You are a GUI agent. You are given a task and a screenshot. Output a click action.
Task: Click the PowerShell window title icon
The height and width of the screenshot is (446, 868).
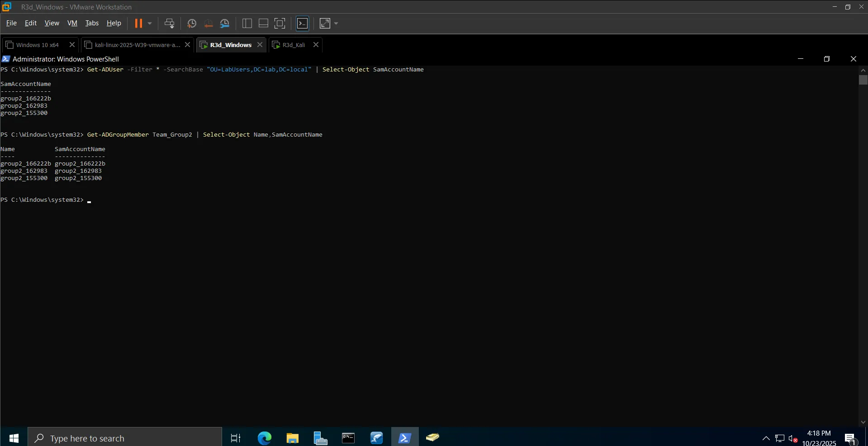coord(5,59)
